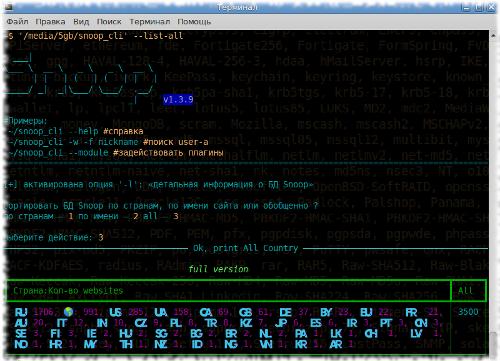The height and width of the screenshot is (361, 500).
Task: Close the terminal window
Action: [x=491, y=7]
